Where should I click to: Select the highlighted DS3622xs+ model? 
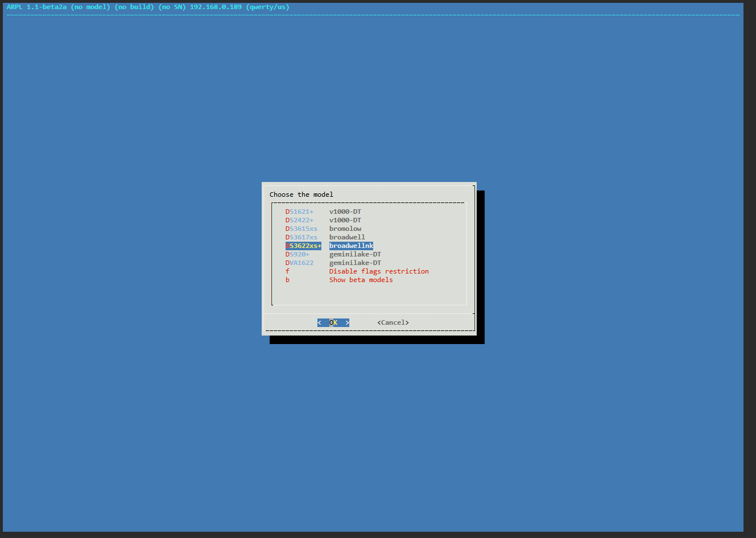303,246
